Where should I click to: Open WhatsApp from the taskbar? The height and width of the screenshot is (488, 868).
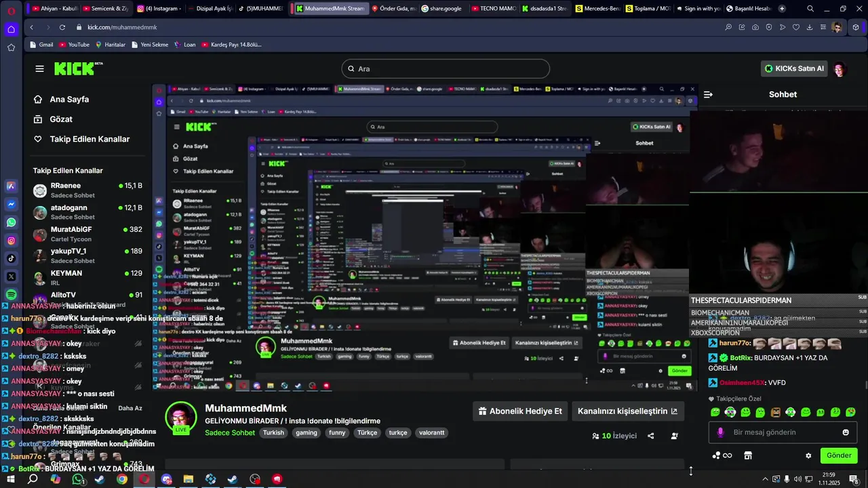pos(78,479)
